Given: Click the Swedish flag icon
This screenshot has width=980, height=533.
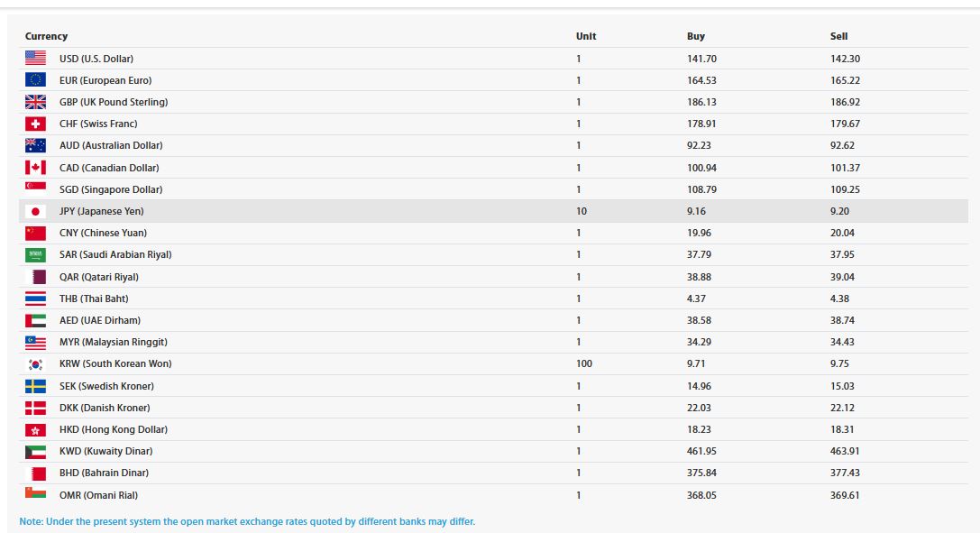Looking at the screenshot, I should tap(35, 386).
